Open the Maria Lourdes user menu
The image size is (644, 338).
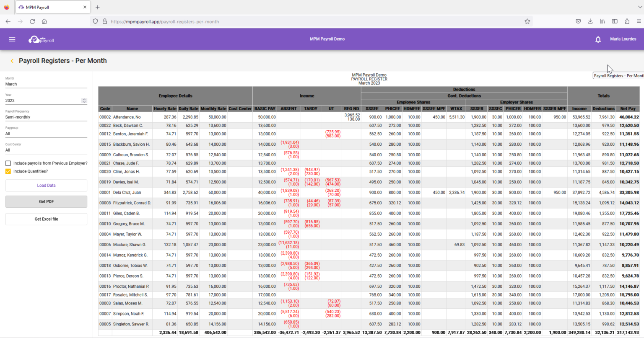click(623, 39)
